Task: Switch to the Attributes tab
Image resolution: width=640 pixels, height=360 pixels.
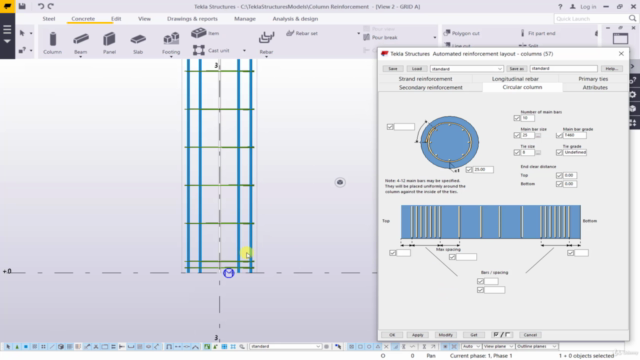Action: tap(595, 87)
